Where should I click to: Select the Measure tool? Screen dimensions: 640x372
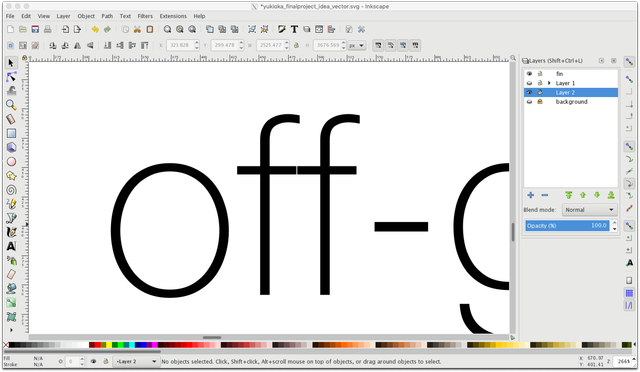[11, 119]
